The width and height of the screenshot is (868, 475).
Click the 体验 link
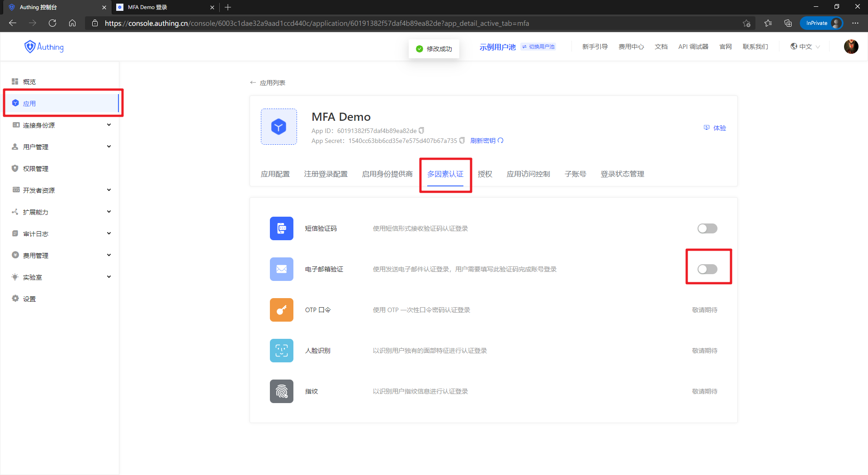(715, 128)
